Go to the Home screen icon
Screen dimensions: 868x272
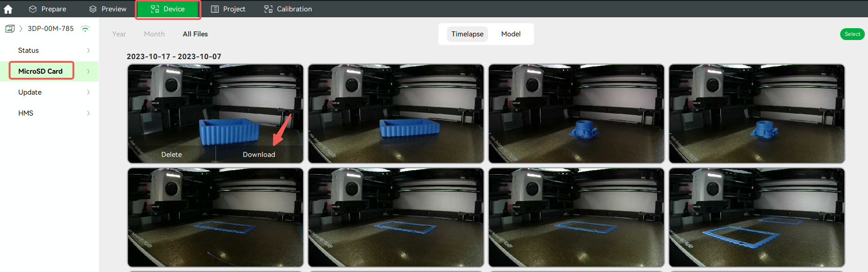(x=8, y=9)
